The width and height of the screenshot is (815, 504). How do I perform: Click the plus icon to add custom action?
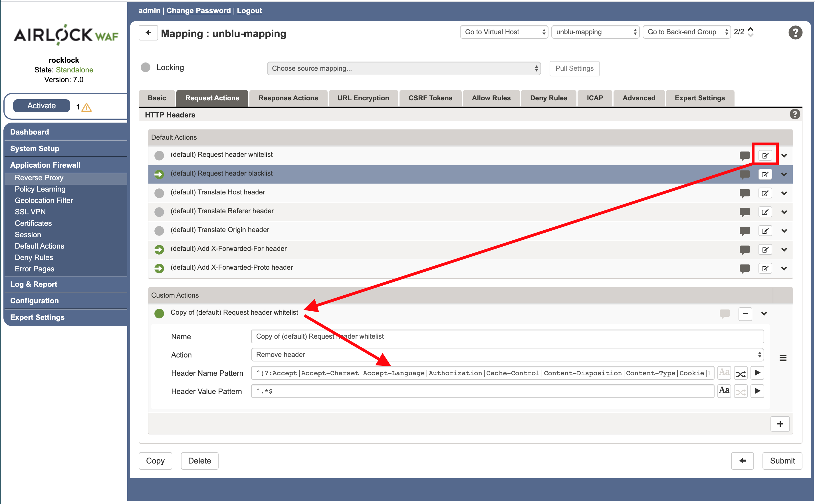[x=780, y=424]
